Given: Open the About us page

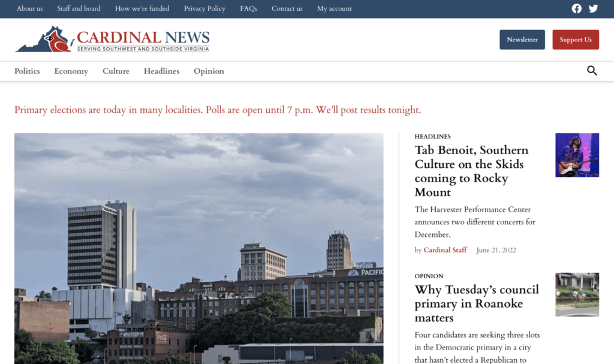Looking at the screenshot, I should 29,8.
